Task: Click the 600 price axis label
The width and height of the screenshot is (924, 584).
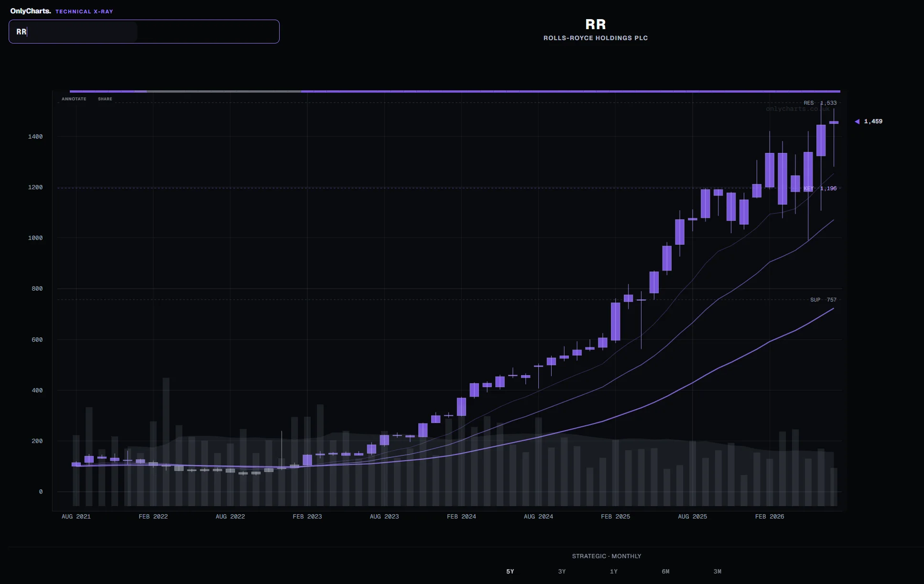Action: pyautogui.click(x=37, y=340)
